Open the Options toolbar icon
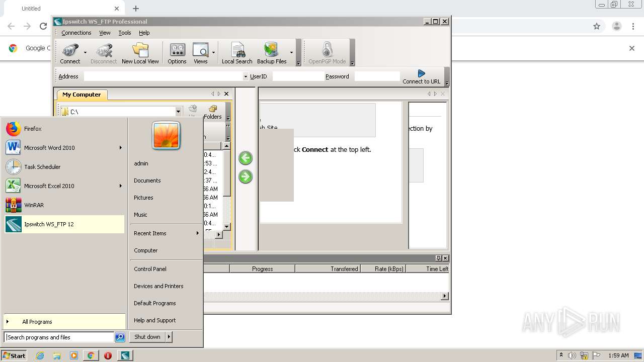 coord(177,53)
